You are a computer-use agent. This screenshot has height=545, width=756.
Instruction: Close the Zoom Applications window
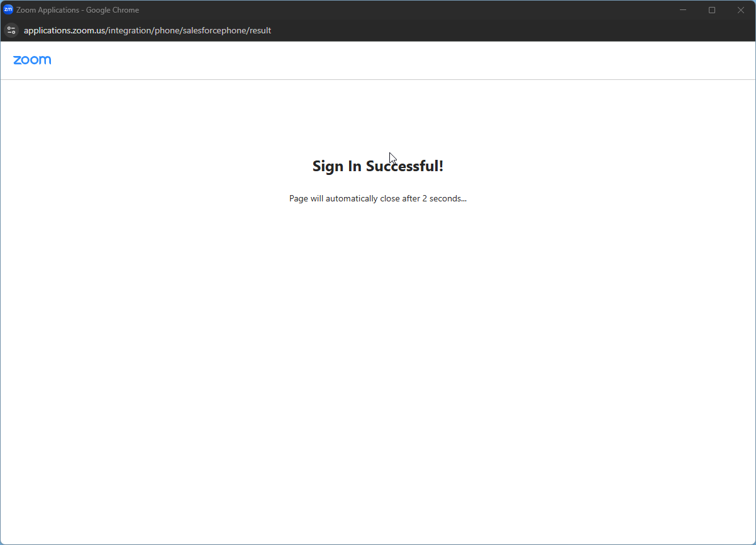pyautogui.click(x=740, y=10)
